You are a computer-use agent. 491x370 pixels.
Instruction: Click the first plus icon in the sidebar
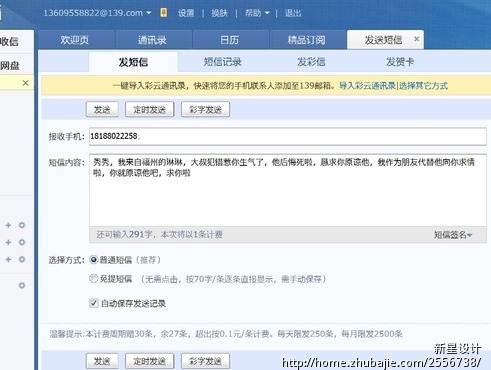tap(8, 225)
